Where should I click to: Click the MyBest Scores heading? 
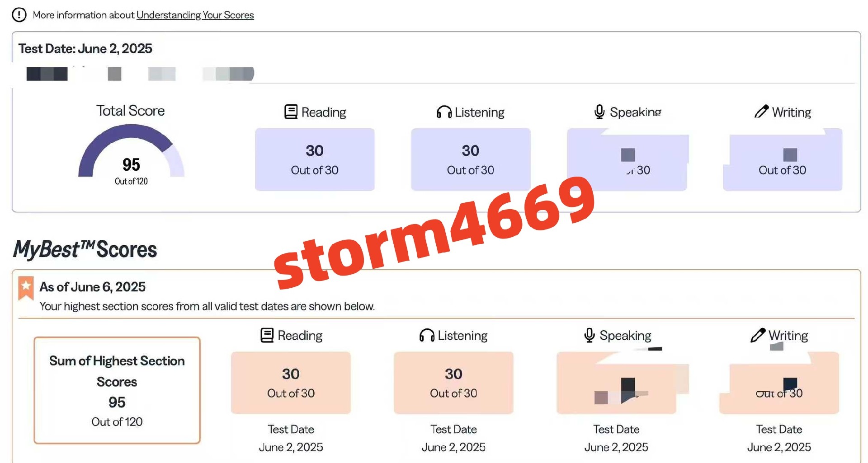click(x=85, y=249)
